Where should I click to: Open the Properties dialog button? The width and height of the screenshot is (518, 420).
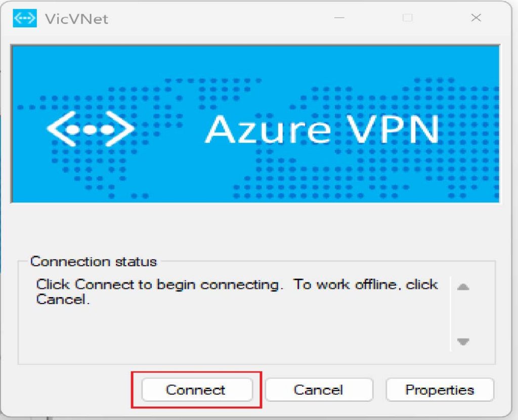[440, 390]
